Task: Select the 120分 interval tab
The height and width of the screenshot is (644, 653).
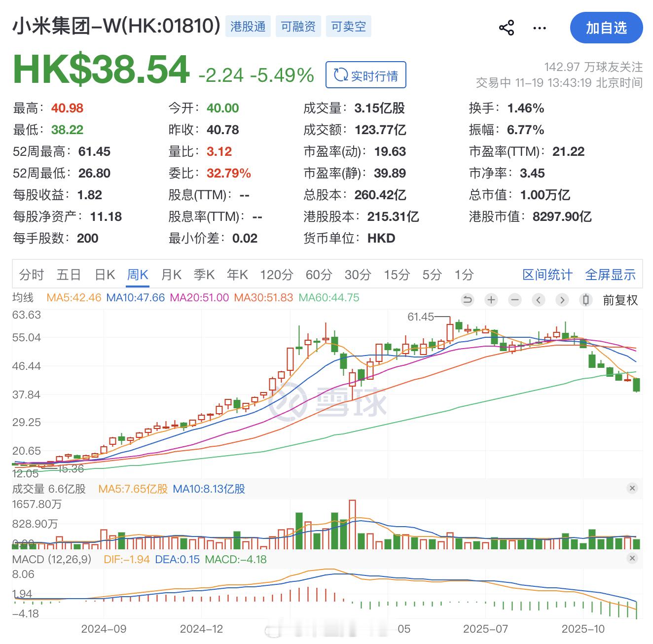Action: 277,275
